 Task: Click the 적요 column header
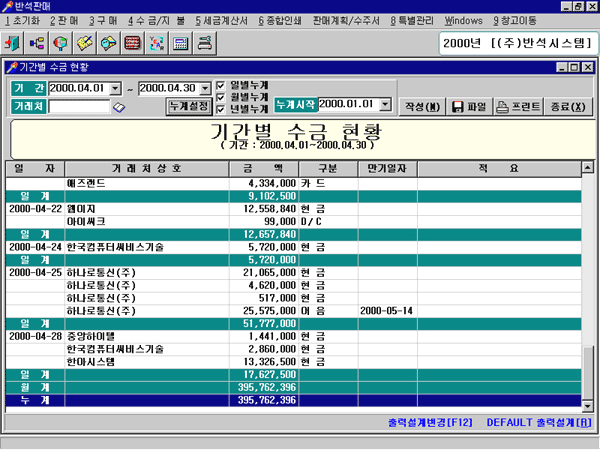point(499,169)
